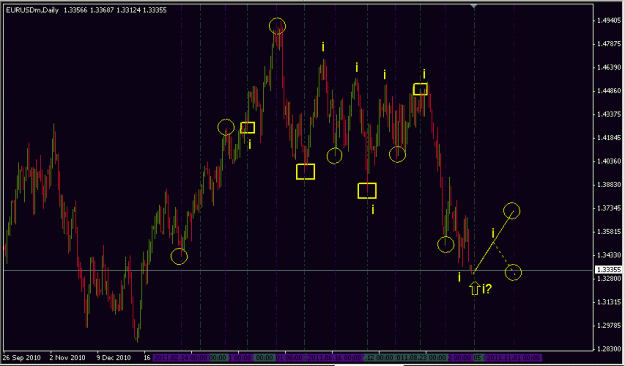Click the 2011.11.01 00:00 timeline label
This screenshot has height=366, width=625.
click(x=514, y=358)
